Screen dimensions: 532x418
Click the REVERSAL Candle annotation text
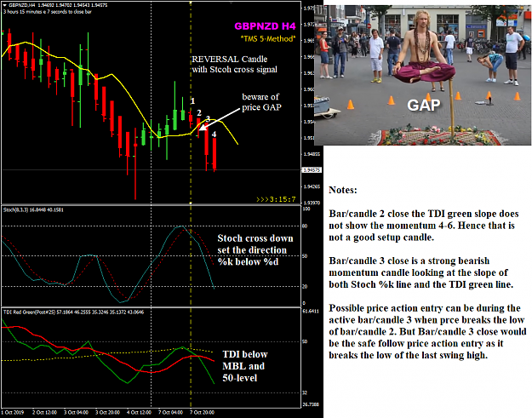tap(234, 64)
